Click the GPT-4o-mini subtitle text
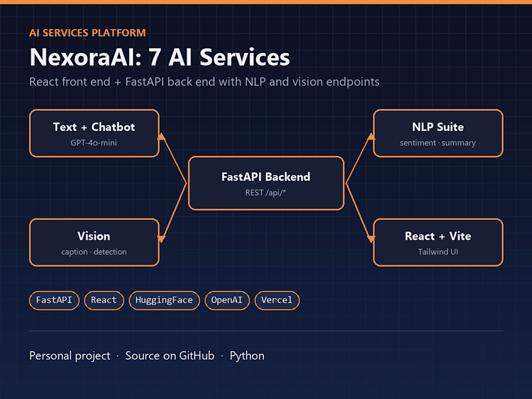Screen dimensions: 532x399 click(x=94, y=143)
